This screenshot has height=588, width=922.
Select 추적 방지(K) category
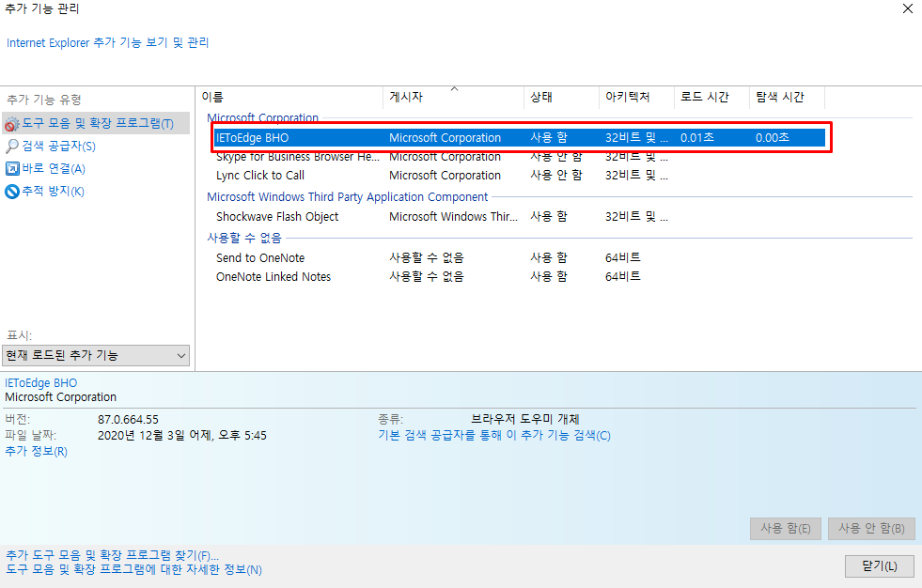pos(53,192)
